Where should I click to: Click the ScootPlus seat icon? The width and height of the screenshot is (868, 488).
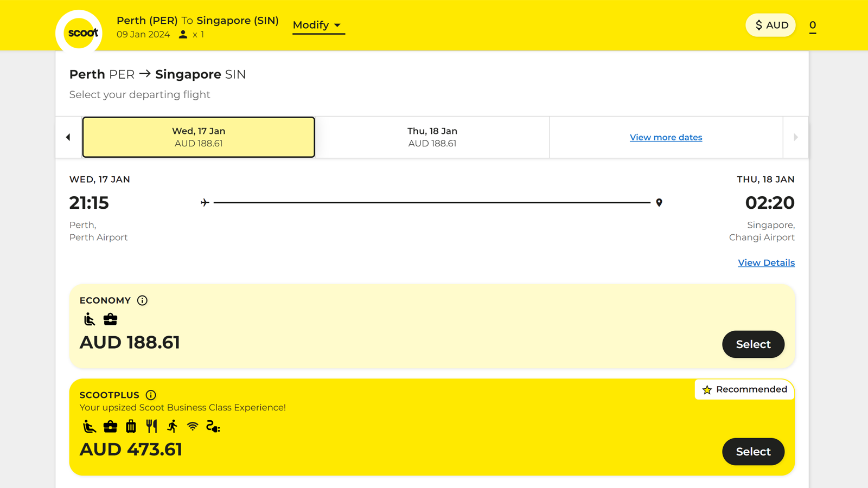point(90,427)
